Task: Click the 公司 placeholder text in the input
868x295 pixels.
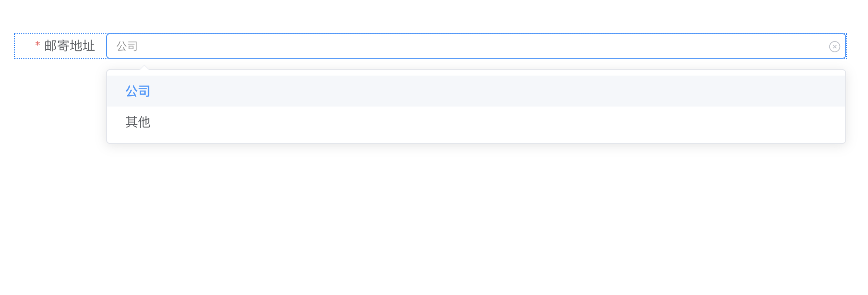Action: pos(127,46)
